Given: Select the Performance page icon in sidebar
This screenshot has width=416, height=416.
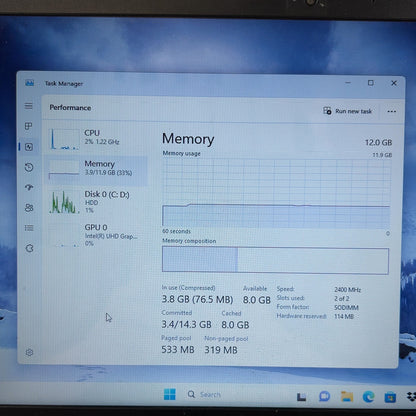Looking at the screenshot, I should coord(29,147).
